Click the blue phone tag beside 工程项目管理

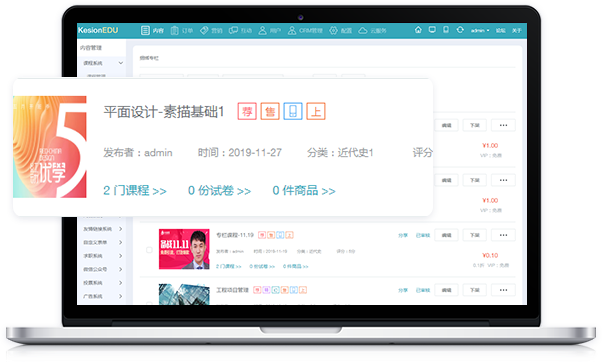294,290
